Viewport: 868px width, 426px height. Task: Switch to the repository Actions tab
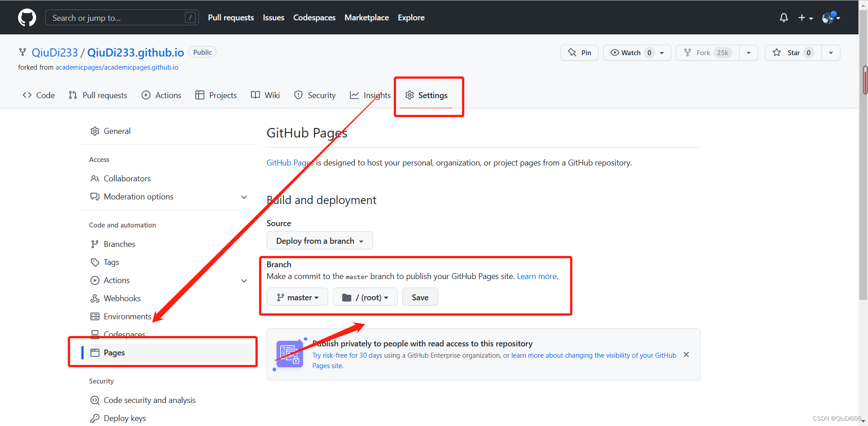(161, 95)
